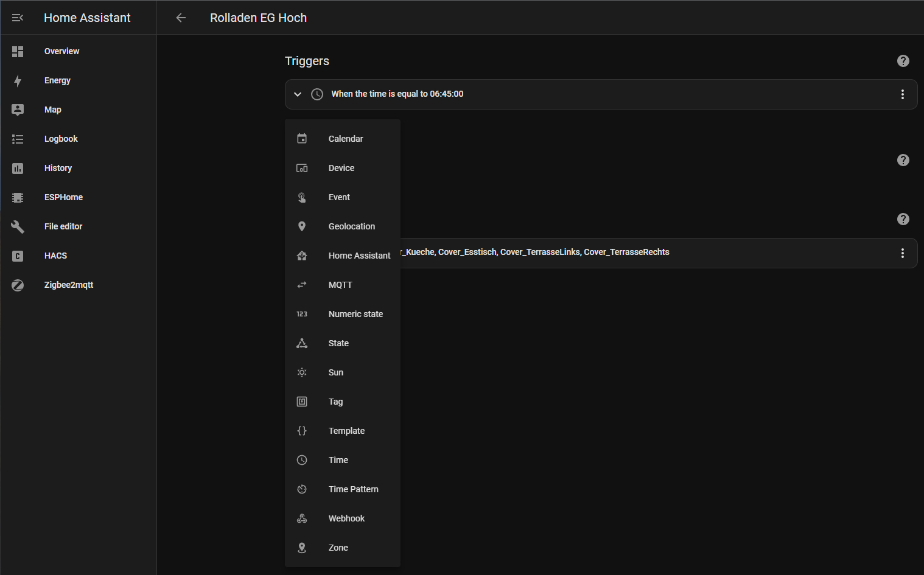
Task: Open the Energy dashboard
Action: click(x=57, y=80)
